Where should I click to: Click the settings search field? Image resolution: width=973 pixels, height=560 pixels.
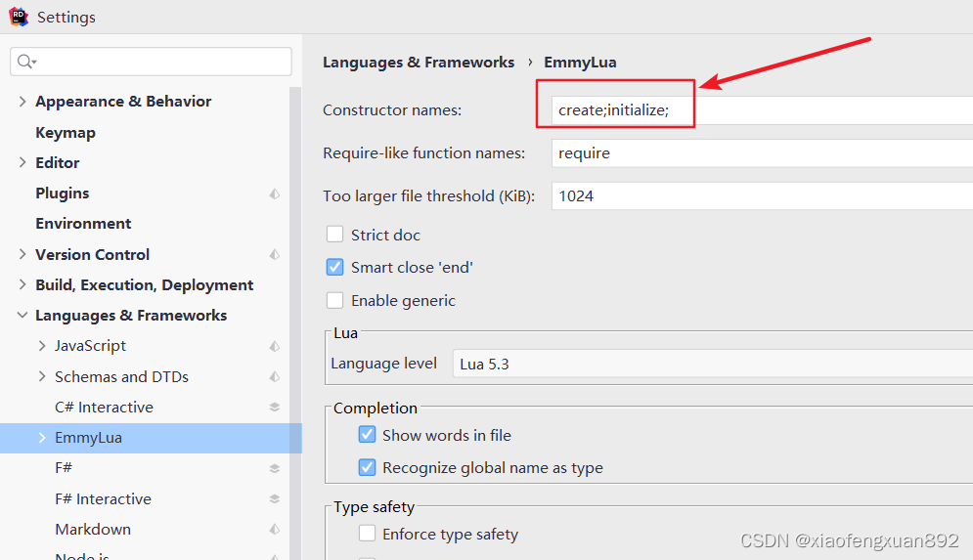151,62
